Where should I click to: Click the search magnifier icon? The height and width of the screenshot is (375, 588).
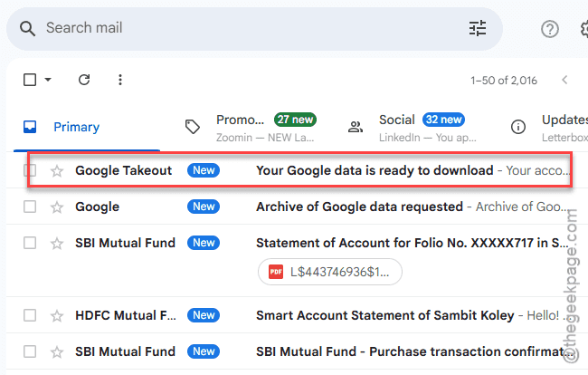tap(27, 28)
